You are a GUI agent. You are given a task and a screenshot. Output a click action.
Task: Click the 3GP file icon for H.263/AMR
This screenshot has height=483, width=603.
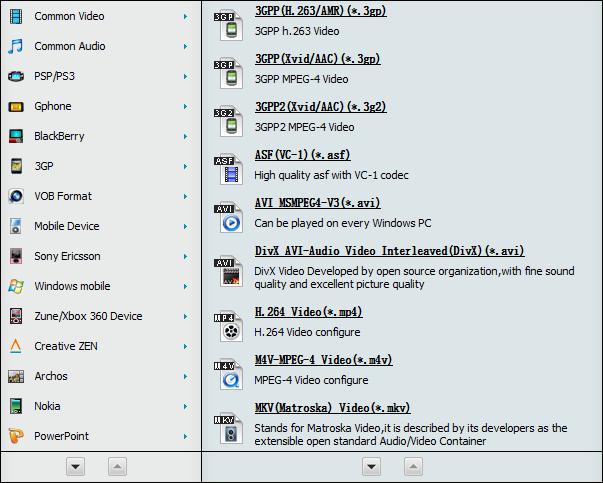point(229,26)
